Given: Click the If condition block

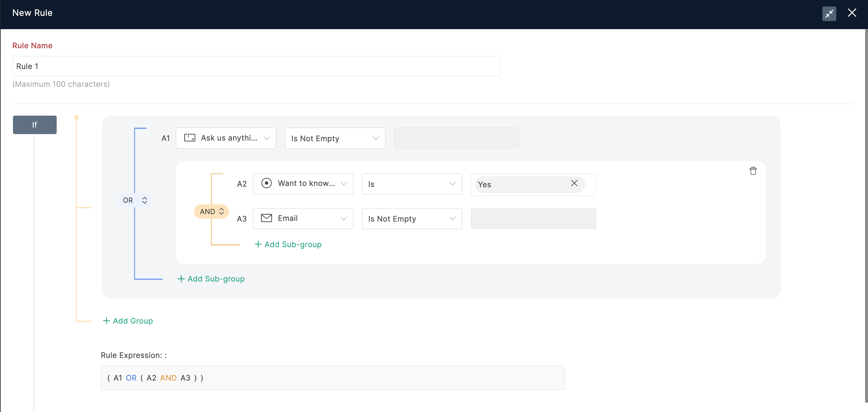Looking at the screenshot, I should 35,125.
